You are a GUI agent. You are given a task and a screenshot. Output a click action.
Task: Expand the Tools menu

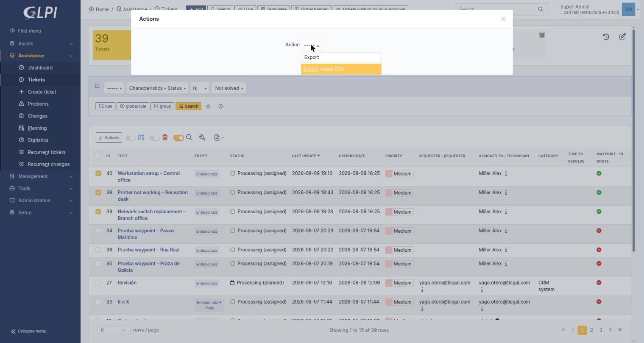tap(40, 189)
